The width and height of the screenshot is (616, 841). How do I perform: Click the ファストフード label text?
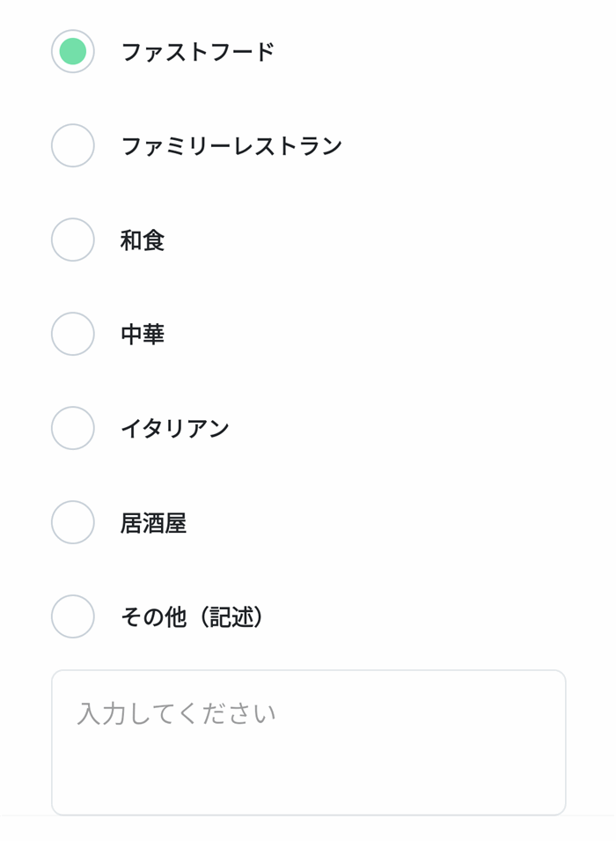[x=197, y=52]
